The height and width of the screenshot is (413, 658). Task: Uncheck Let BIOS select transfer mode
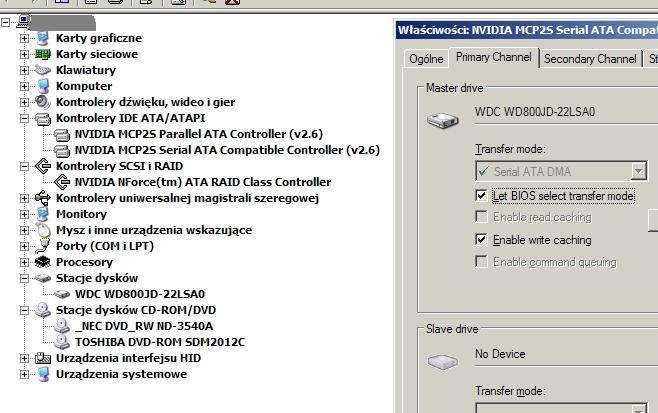click(x=481, y=195)
